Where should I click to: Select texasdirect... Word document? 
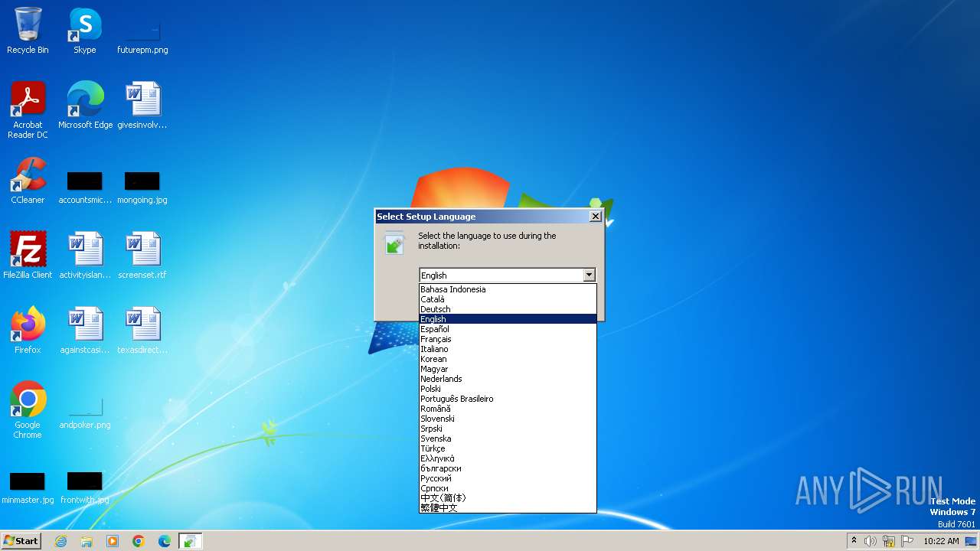tap(142, 330)
